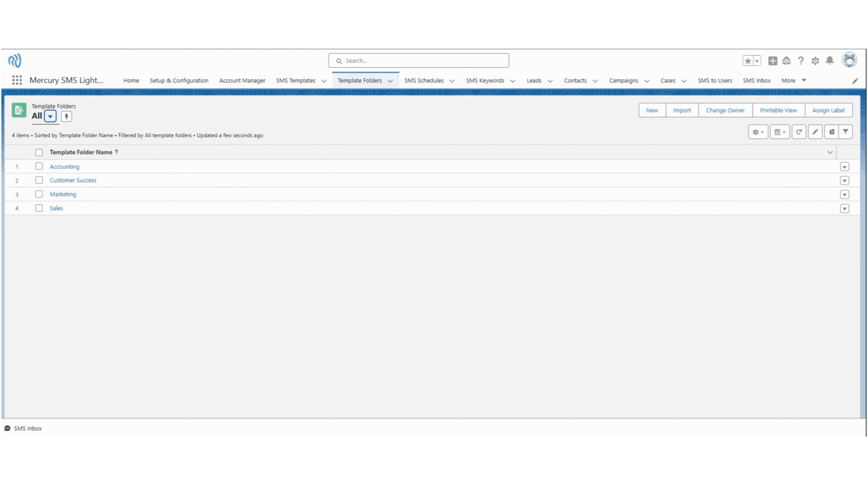Open SMS Schedules tab dropdown chevron
The height and width of the screenshot is (488, 868).
click(x=452, y=81)
